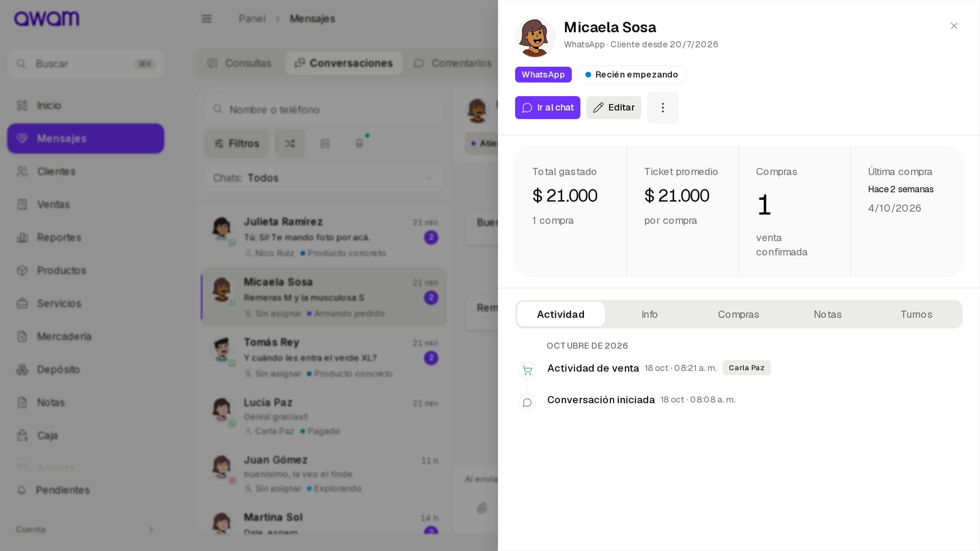Select the Notas tab

(x=828, y=314)
